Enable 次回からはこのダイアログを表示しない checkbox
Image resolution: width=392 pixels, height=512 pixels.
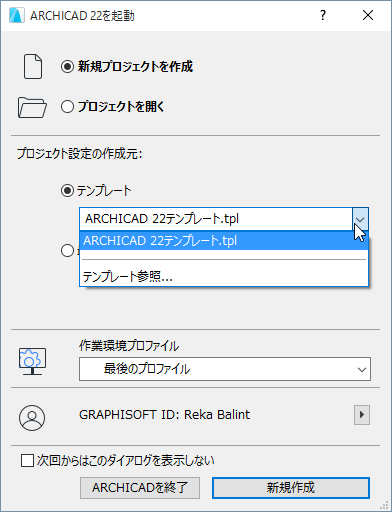27,461
